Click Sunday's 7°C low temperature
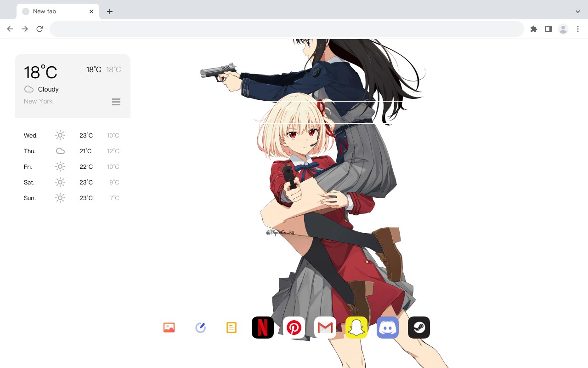 point(114,198)
